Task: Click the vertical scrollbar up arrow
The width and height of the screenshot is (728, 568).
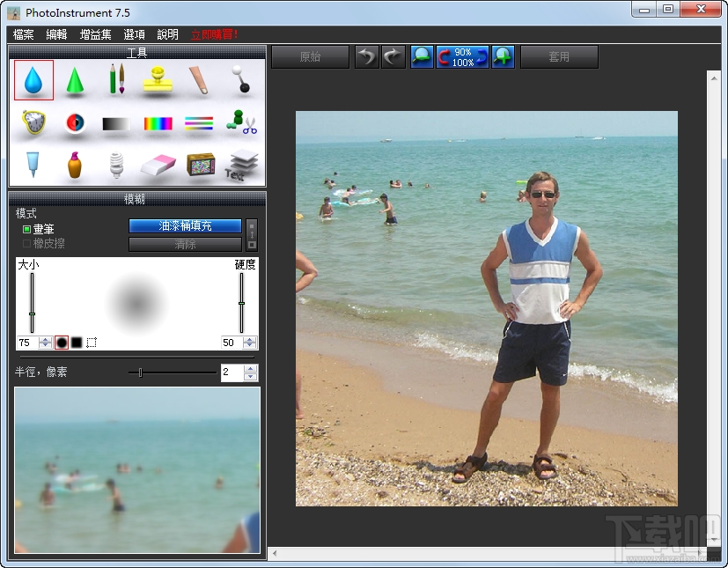Action: tap(714, 78)
